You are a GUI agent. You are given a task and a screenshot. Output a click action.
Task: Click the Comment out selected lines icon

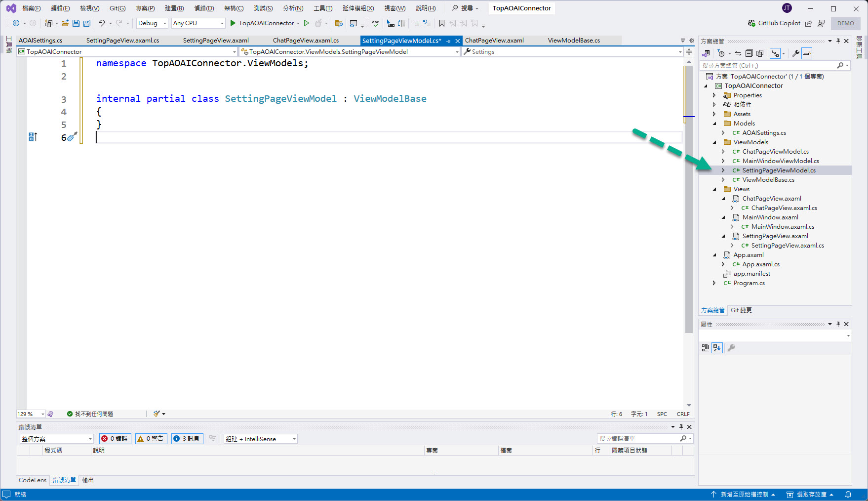coord(416,23)
